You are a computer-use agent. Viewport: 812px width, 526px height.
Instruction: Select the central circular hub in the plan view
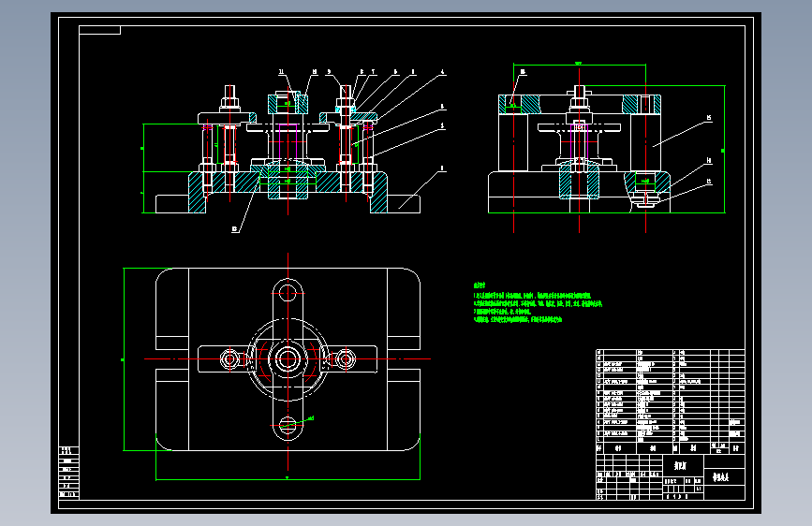tap(288, 358)
